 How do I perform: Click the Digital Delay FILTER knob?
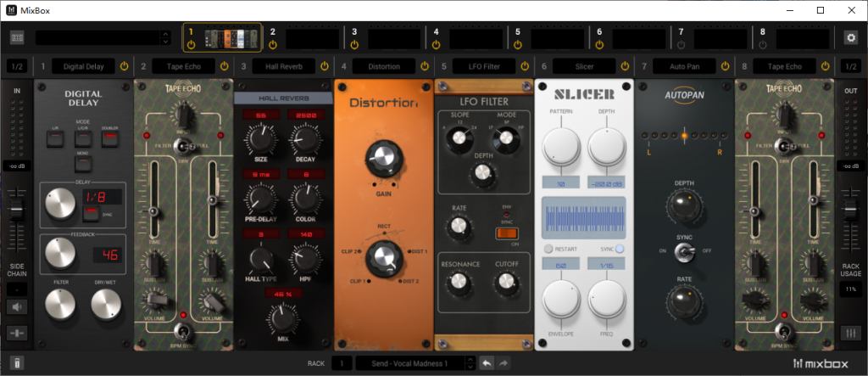(60, 304)
